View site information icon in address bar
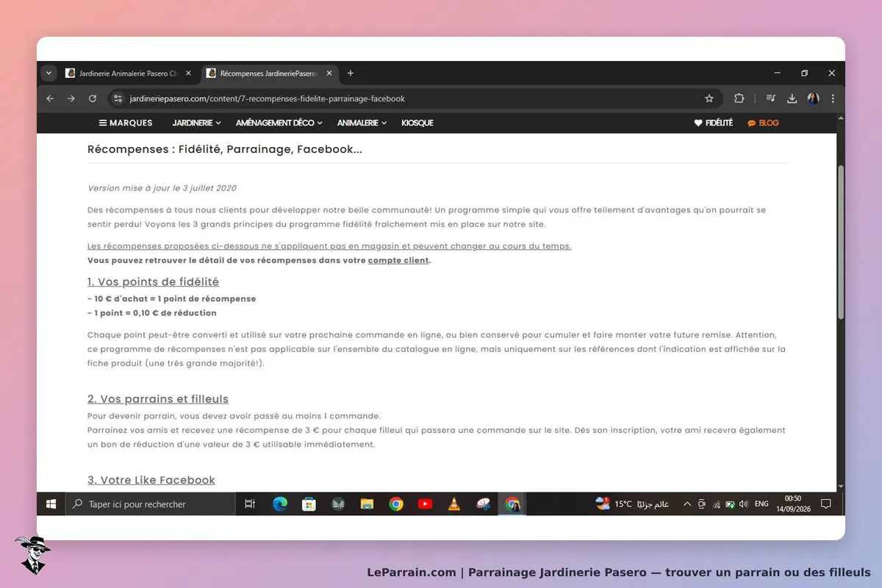Screen dimensions: 882x588 coord(118,98)
